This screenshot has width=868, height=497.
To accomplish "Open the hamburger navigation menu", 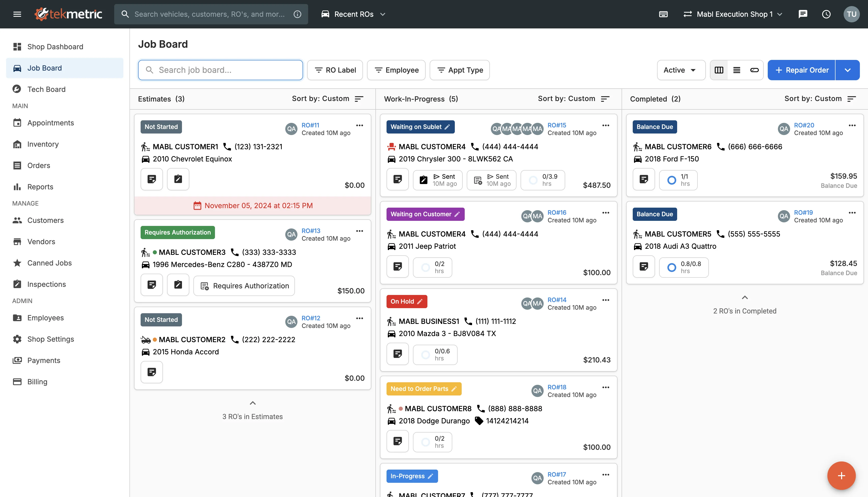I will point(17,14).
